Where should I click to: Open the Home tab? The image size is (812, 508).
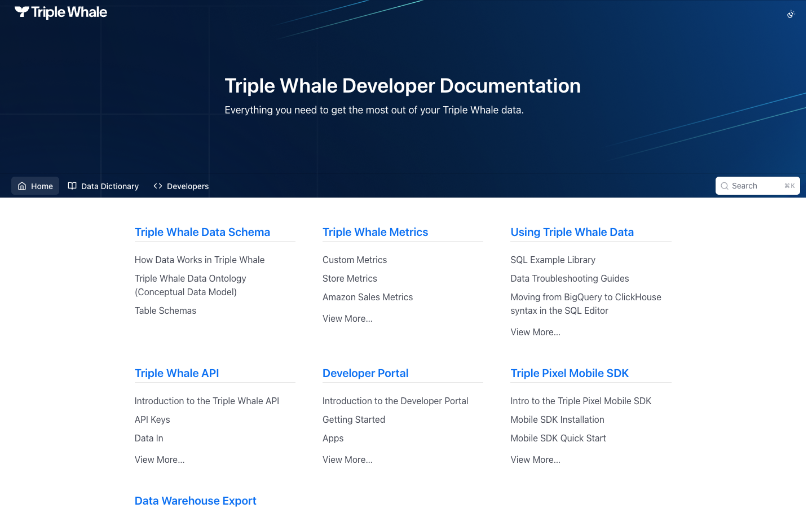tap(35, 186)
